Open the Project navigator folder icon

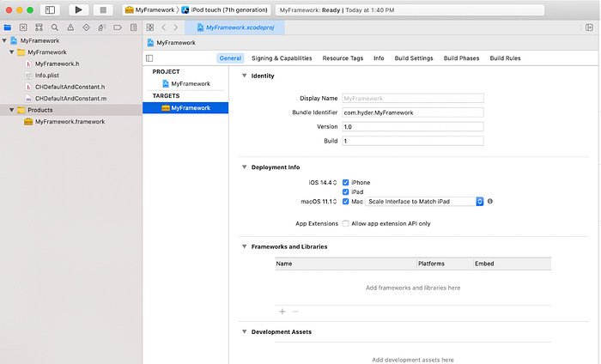point(7,27)
